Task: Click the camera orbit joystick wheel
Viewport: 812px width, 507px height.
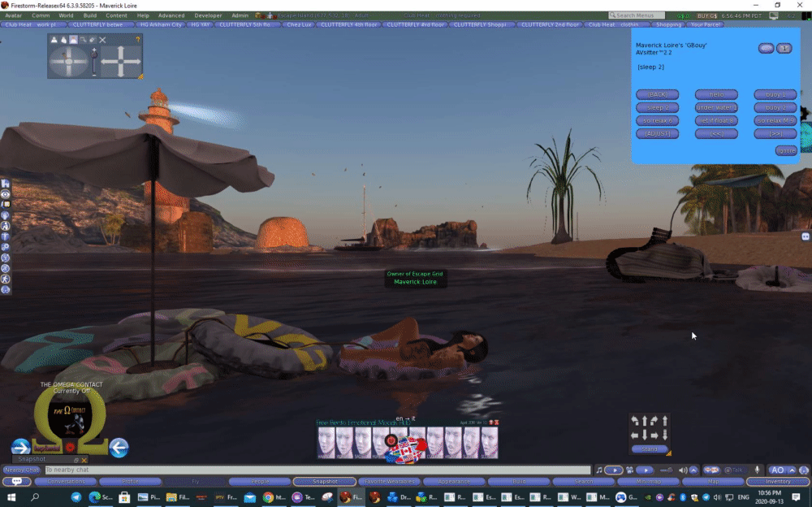Action: [68, 62]
